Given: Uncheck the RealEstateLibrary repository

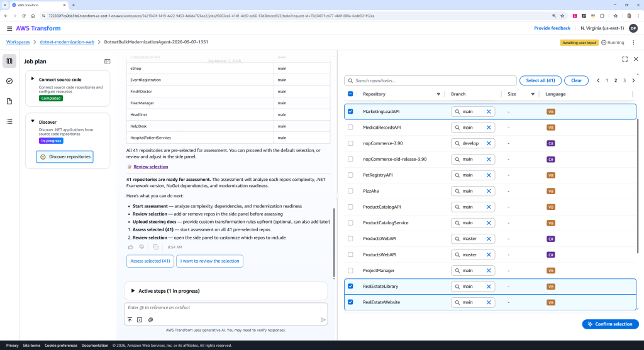Looking at the screenshot, I should point(350,287).
